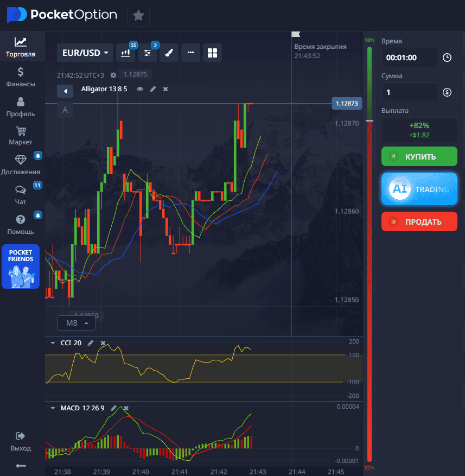Remove the Alligator indicator
This screenshot has width=465, height=476.
(165, 89)
